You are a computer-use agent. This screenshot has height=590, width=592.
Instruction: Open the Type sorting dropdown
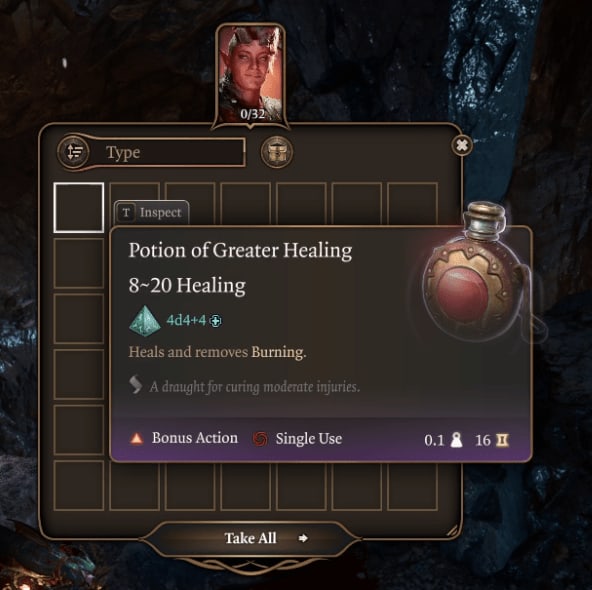point(168,153)
